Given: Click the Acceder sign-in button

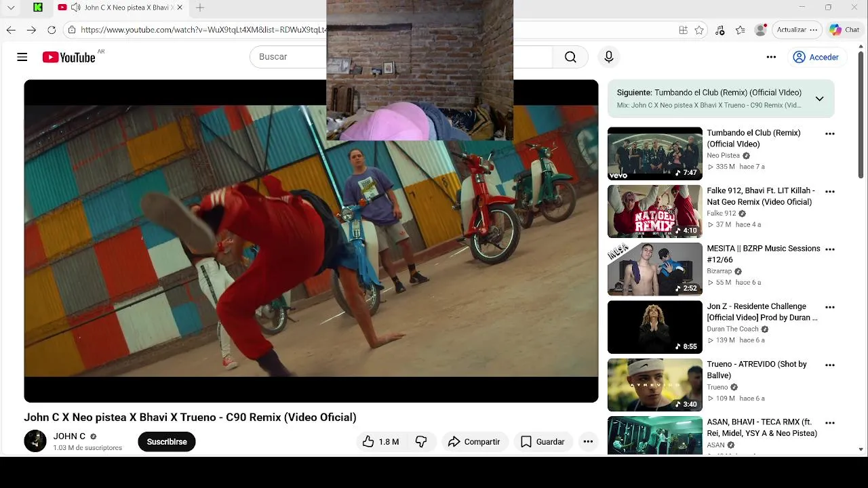Looking at the screenshot, I should (x=816, y=57).
